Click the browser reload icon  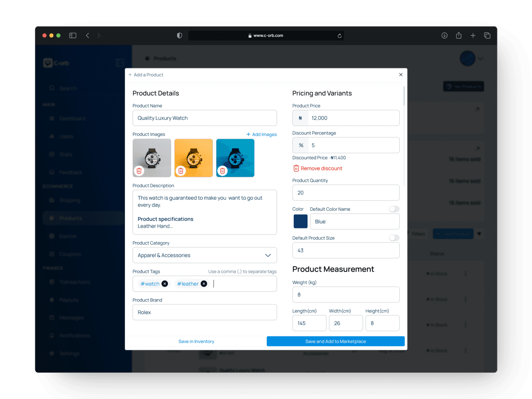click(x=339, y=36)
